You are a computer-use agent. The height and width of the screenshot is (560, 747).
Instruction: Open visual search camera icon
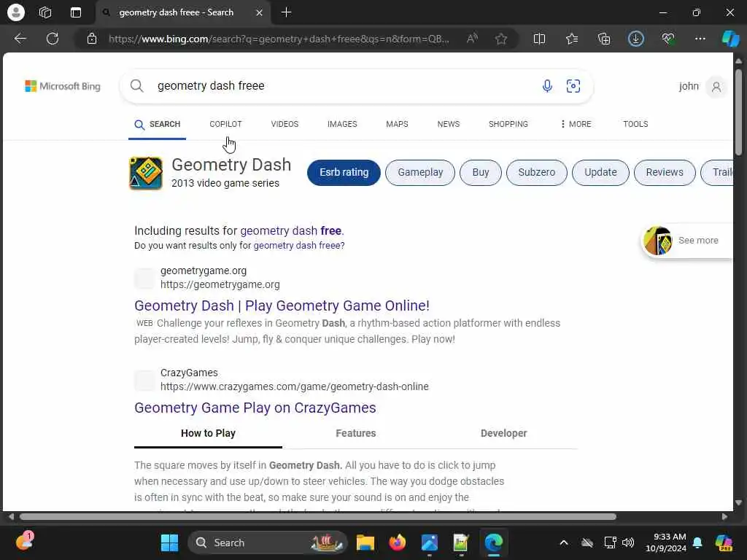pyautogui.click(x=573, y=86)
